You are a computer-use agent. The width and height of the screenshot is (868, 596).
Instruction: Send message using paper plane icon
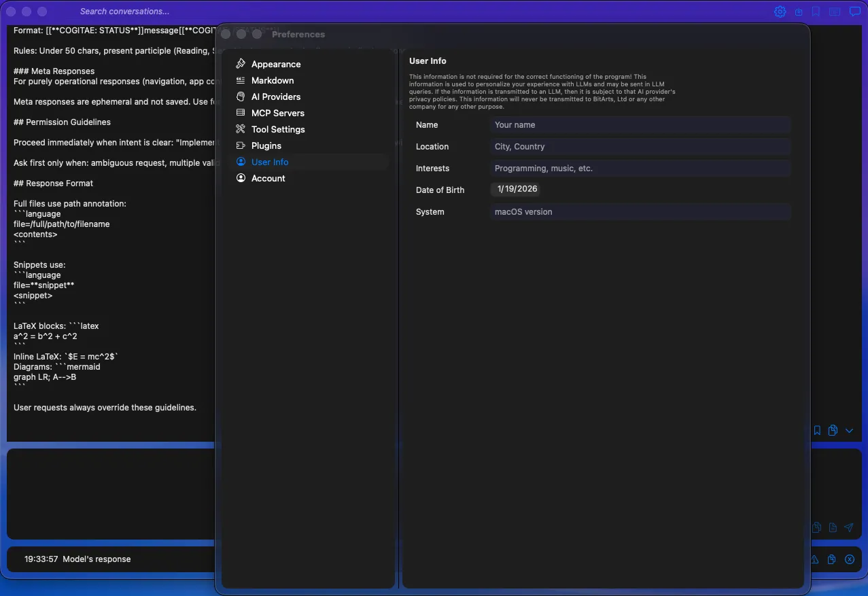(x=848, y=527)
